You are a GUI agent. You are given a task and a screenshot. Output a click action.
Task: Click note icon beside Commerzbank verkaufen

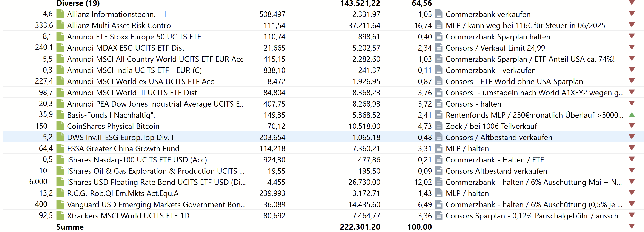pyautogui.click(x=439, y=14)
